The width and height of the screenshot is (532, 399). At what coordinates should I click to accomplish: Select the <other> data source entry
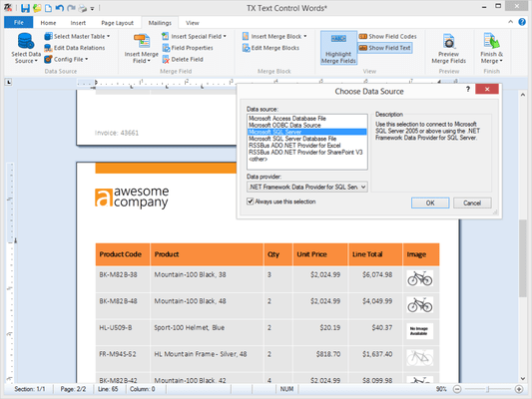coord(307,159)
